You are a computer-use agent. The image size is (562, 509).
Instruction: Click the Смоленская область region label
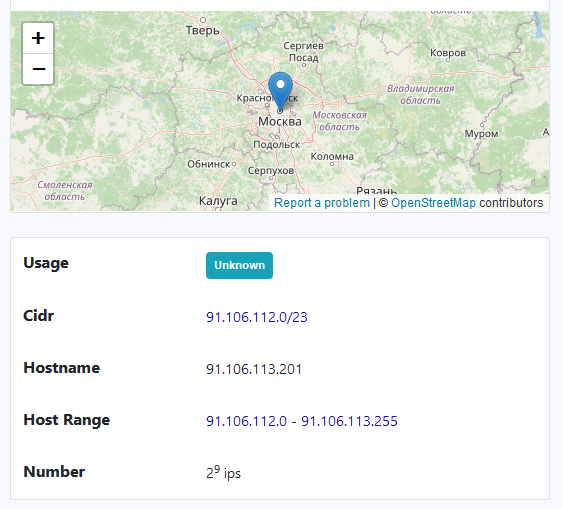coord(65,190)
